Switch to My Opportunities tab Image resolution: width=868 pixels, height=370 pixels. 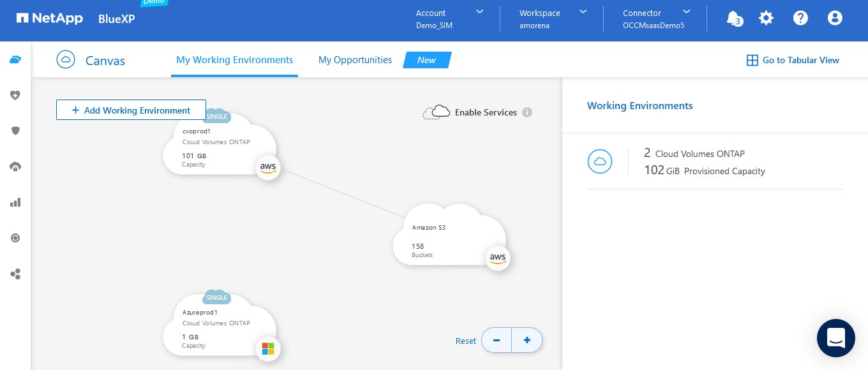point(355,60)
